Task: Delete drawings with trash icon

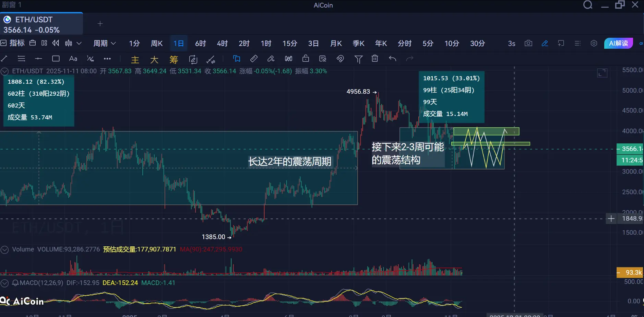Action: click(x=375, y=59)
